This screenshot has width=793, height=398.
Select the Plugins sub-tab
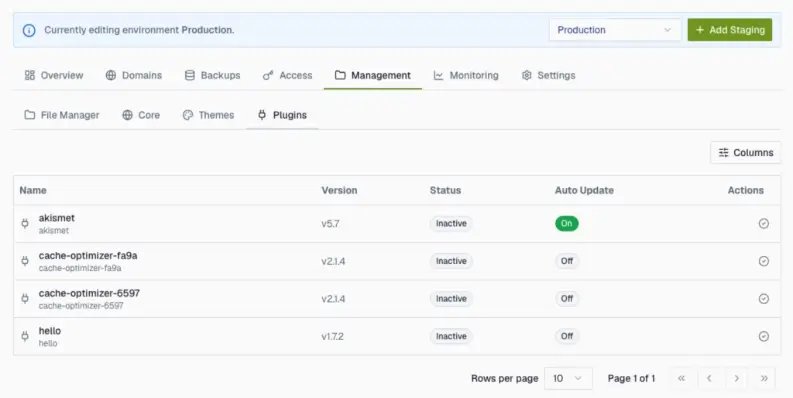[282, 115]
